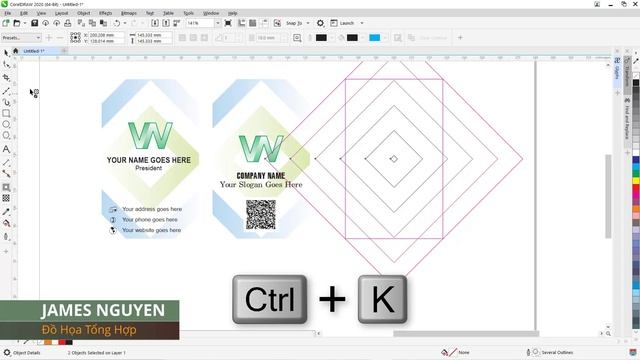Expand the Open button dropdown arrow
This screenshot has width=640, height=360.
click(24, 23)
